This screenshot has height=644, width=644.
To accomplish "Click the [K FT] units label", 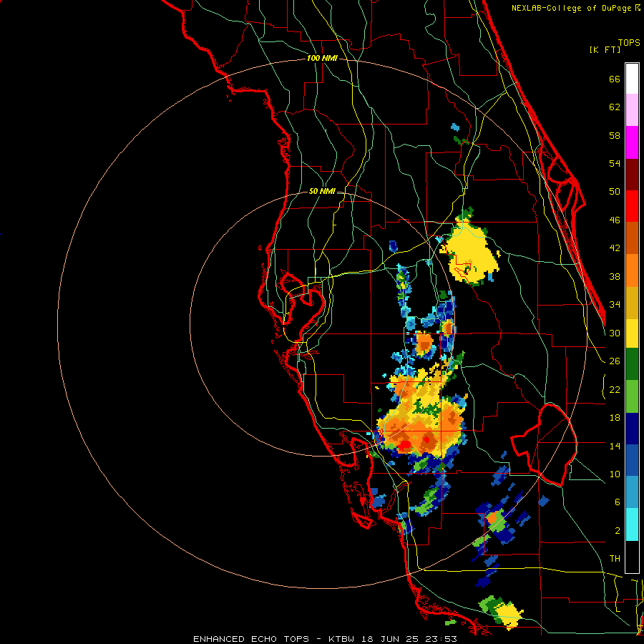I will point(605,49).
